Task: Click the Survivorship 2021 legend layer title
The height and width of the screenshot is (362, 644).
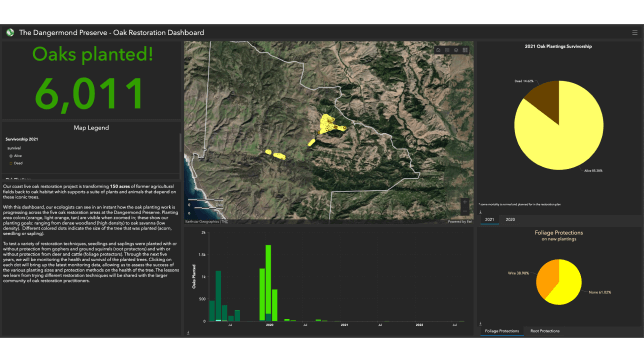Action: 22,139
